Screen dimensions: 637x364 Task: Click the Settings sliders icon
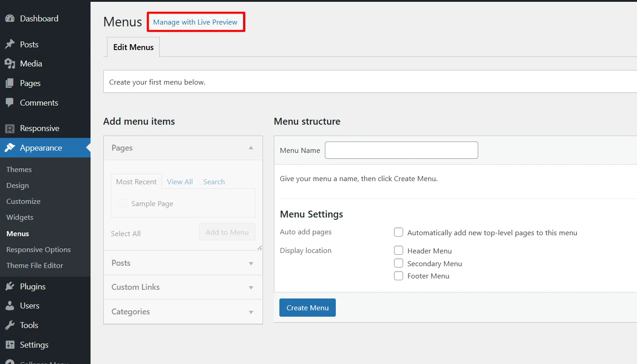tap(10, 345)
